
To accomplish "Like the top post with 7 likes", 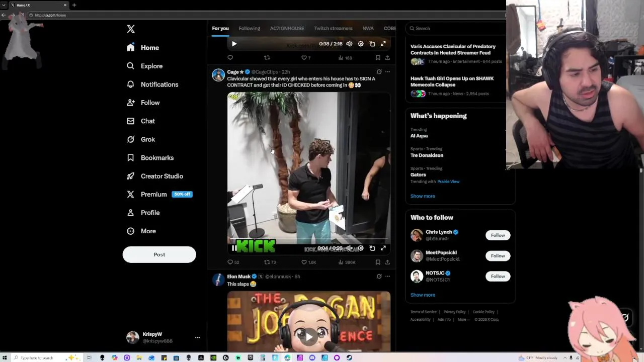I will (306, 58).
